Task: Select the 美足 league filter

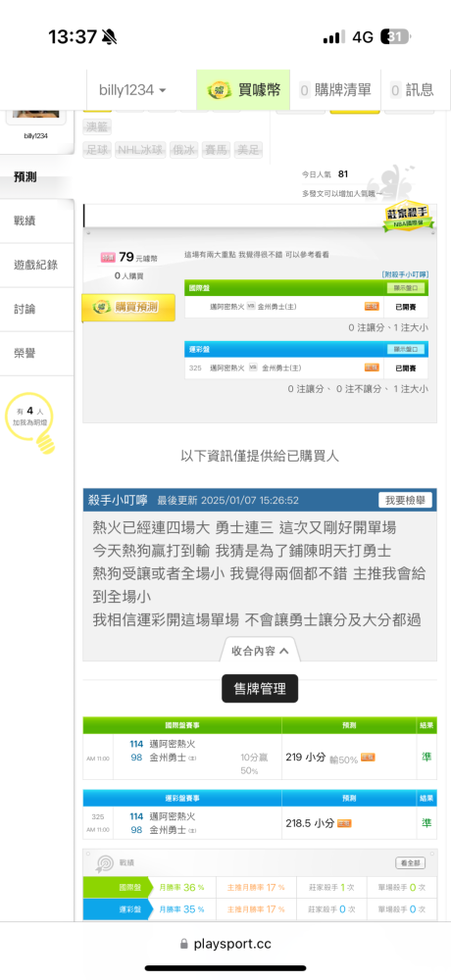Action: pyautogui.click(x=248, y=150)
